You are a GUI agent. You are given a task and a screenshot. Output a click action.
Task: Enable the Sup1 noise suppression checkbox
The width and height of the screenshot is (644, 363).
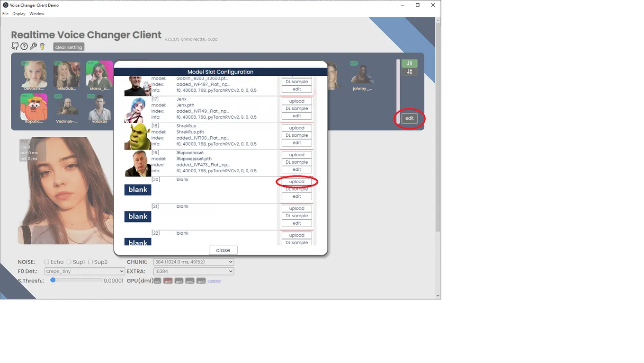(x=69, y=262)
